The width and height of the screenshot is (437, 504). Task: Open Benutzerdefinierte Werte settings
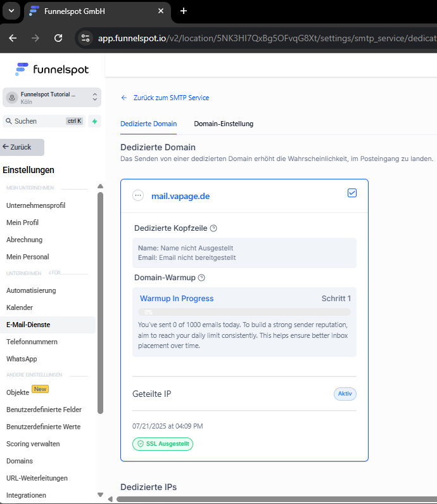point(43,427)
